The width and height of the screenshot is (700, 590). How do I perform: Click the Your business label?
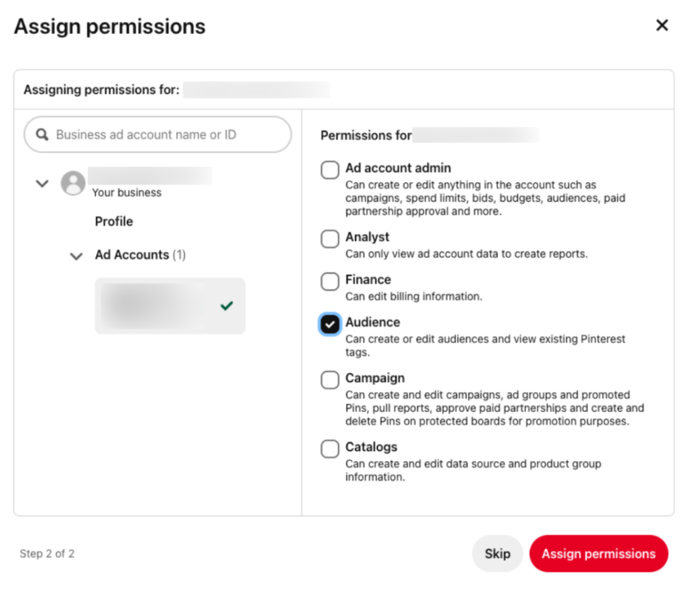pyautogui.click(x=127, y=192)
